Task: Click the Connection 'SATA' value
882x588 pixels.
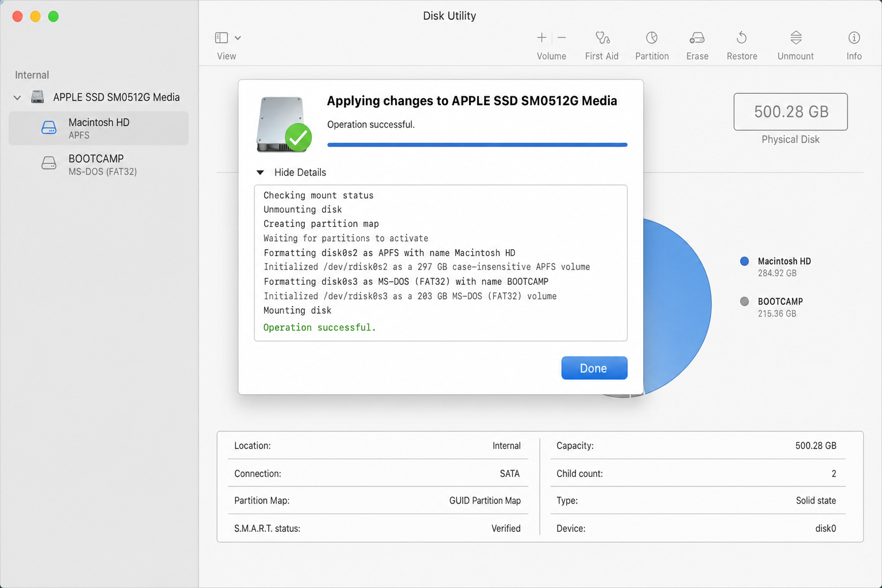Action: (x=510, y=474)
